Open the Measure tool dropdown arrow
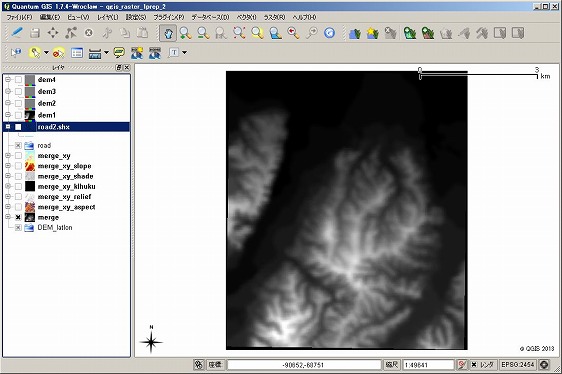562x374 pixels. coord(106,53)
